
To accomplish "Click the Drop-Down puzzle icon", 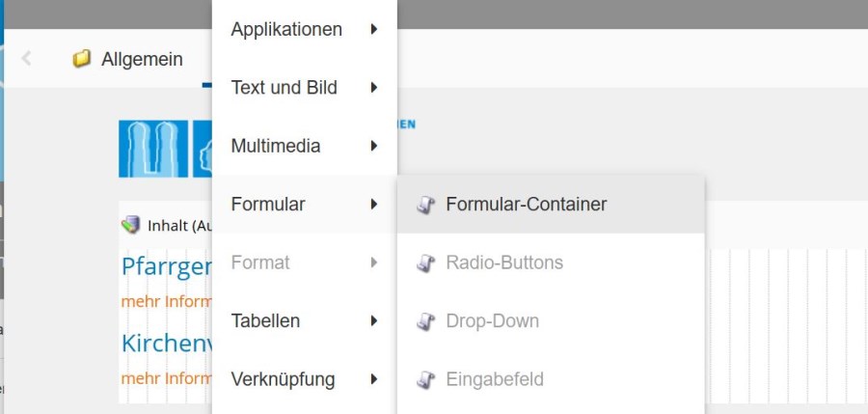I will click(426, 321).
